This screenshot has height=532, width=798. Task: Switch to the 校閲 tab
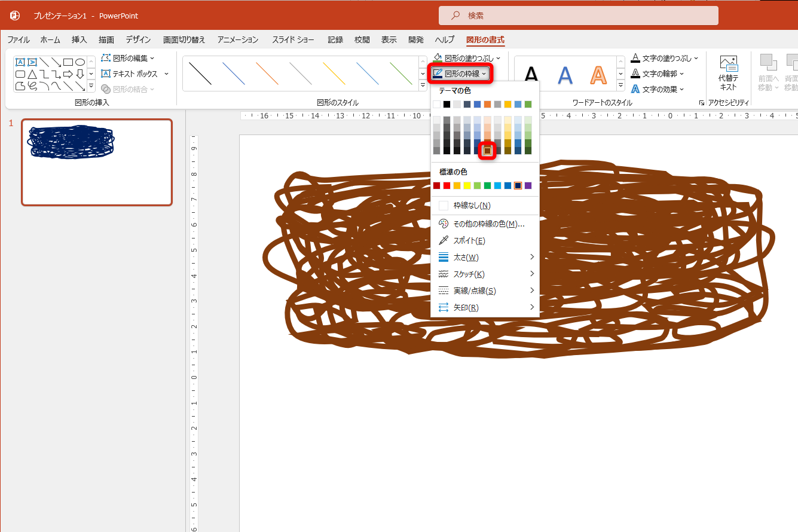[x=362, y=40]
